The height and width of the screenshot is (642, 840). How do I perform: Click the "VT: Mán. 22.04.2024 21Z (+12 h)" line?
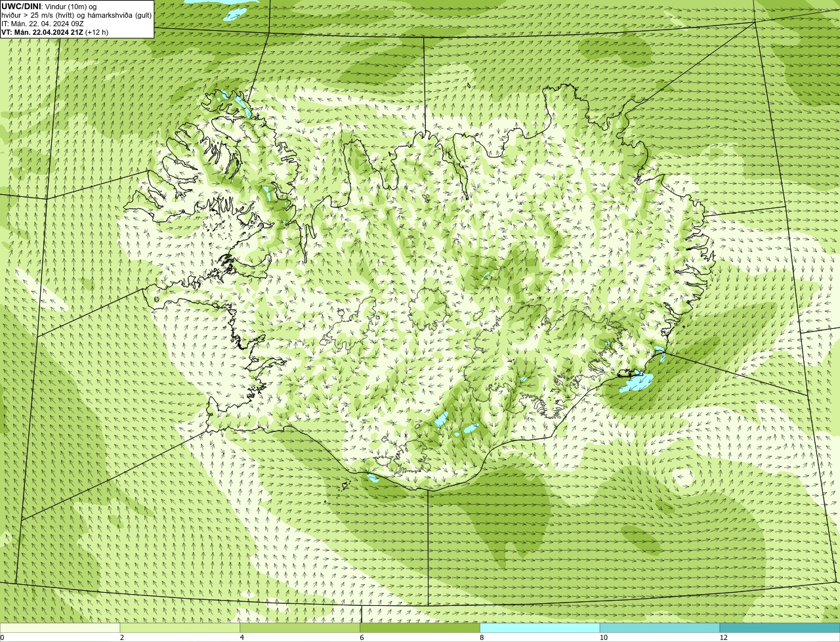tap(55, 32)
